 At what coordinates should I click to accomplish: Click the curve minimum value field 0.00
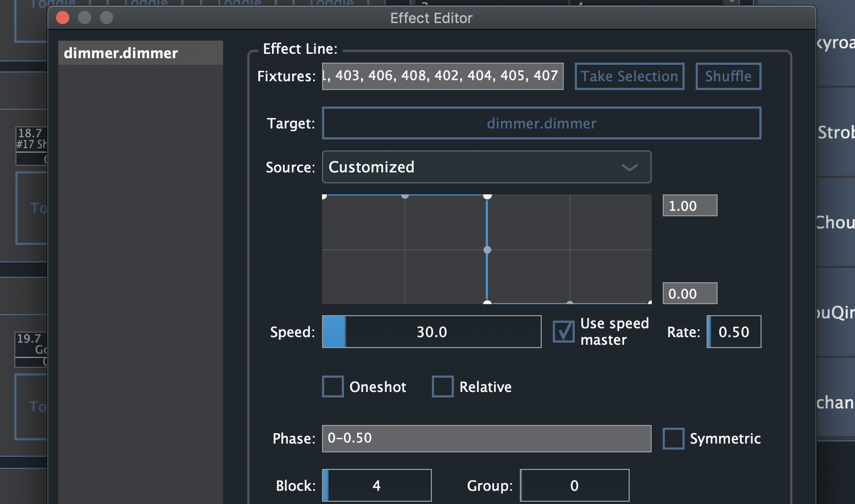tap(690, 294)
